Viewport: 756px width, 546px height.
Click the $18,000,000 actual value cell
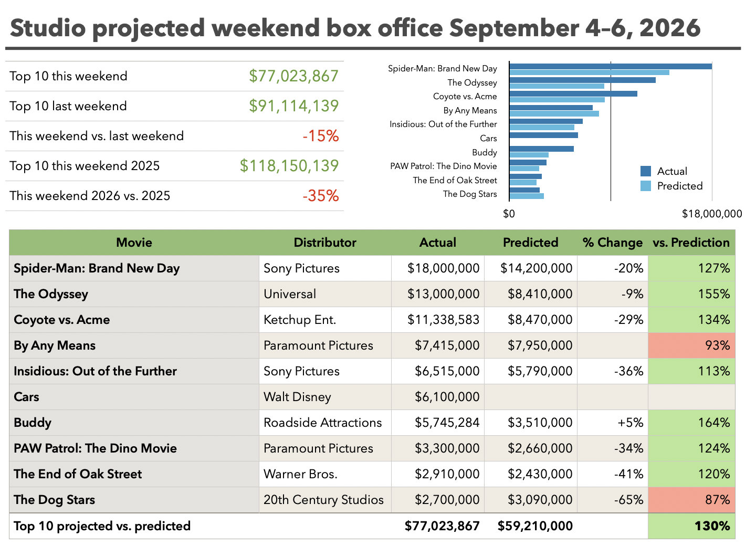[x=438, y=268]
